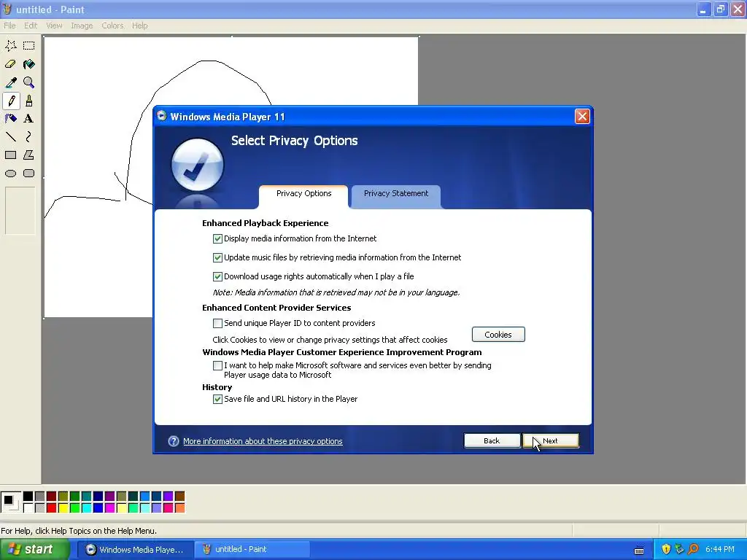This screenshot has width=747, height=560.
Task: Pick the bright red color swatch
Action: coord(52,508)
